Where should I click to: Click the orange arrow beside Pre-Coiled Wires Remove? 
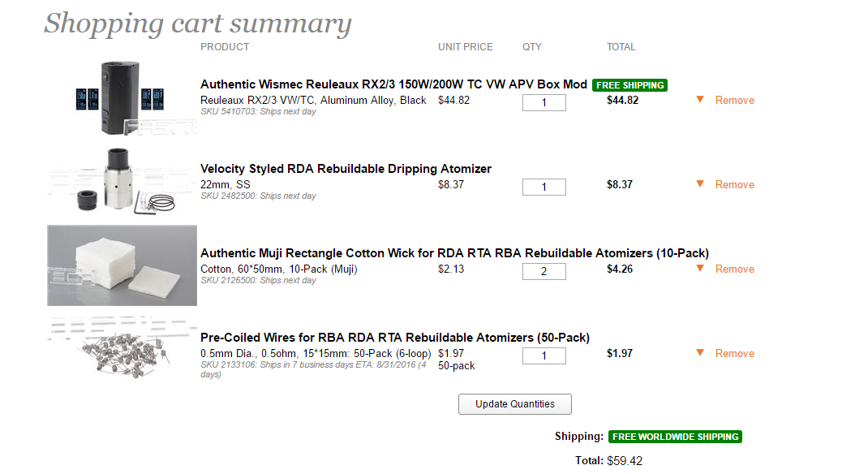click(700, 353)
